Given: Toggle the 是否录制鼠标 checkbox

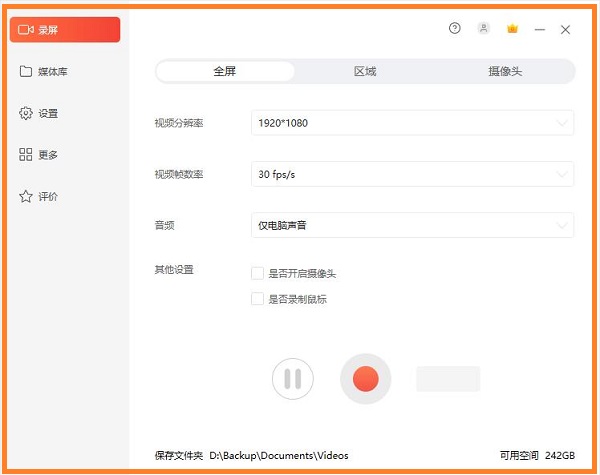Looking at the screenshot, I should (x=258, y=299).
